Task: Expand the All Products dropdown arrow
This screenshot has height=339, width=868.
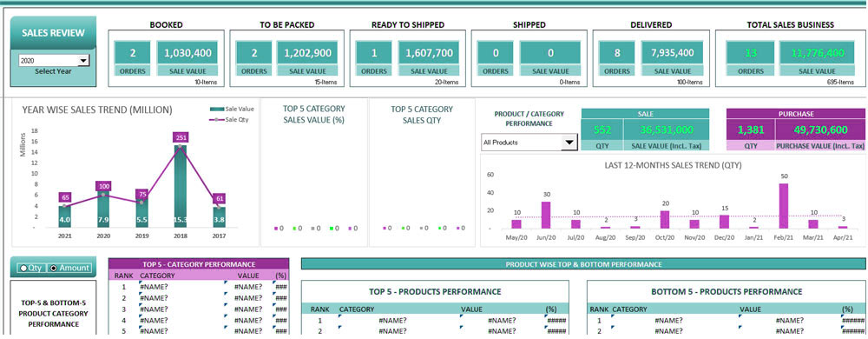Action: coord(569,143)
